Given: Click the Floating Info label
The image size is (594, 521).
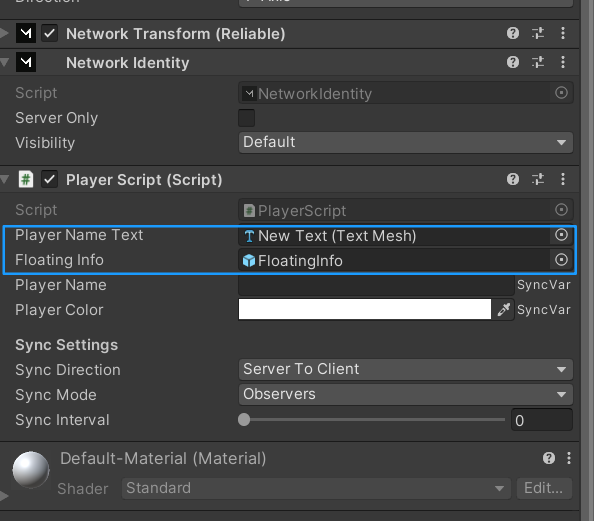Looking at the screenshot, I should pos(59,260).
